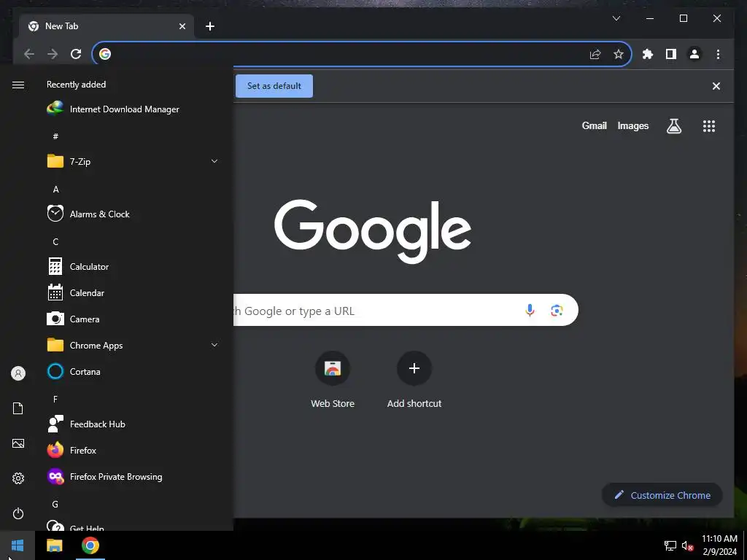This screenshot has width=747, height=560.
Task: Open the Chrome Apps folder
Action: click(x=133, y=345)
